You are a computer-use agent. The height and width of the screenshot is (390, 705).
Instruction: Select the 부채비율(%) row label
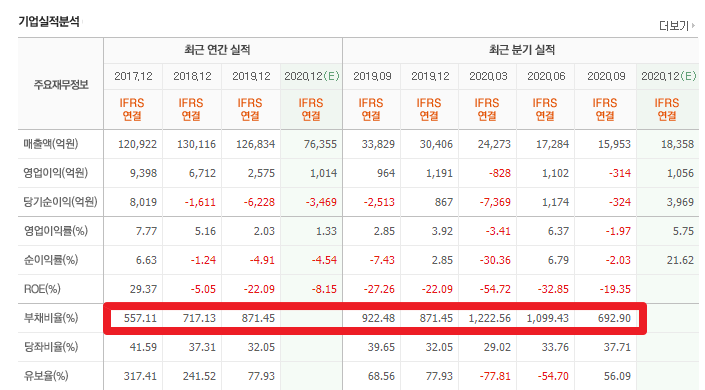coord(51,318)
